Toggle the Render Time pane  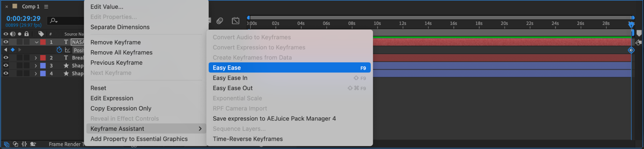(x=33, y=144)
